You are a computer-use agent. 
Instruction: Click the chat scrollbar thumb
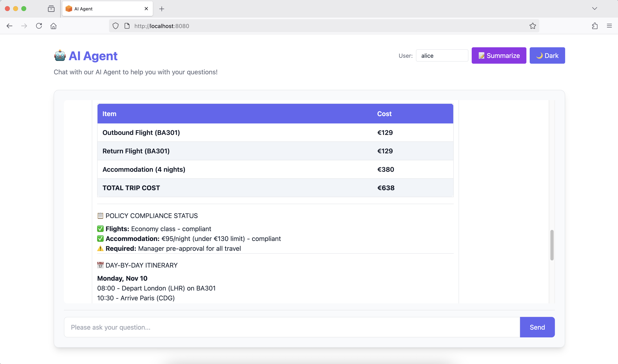pos(552,245)
